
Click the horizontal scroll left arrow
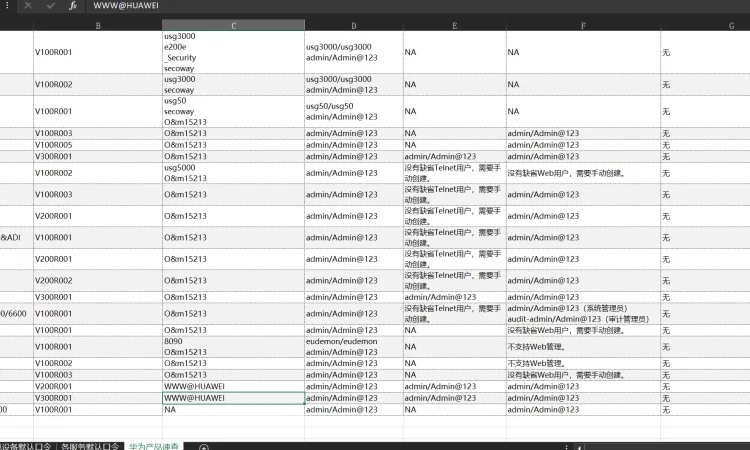(x=579, y=448)
